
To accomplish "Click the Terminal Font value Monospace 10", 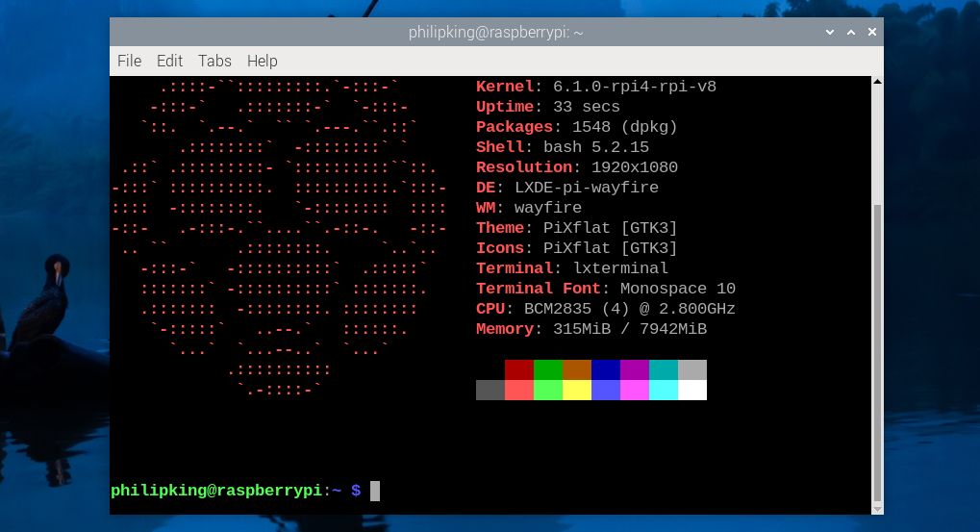I will click(677, 289).
